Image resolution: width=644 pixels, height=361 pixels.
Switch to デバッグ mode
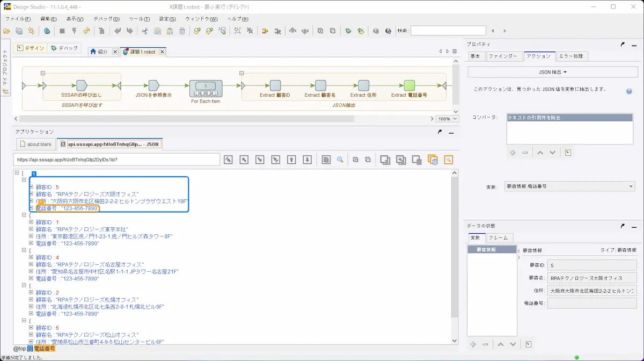click(x=64, y=48)
